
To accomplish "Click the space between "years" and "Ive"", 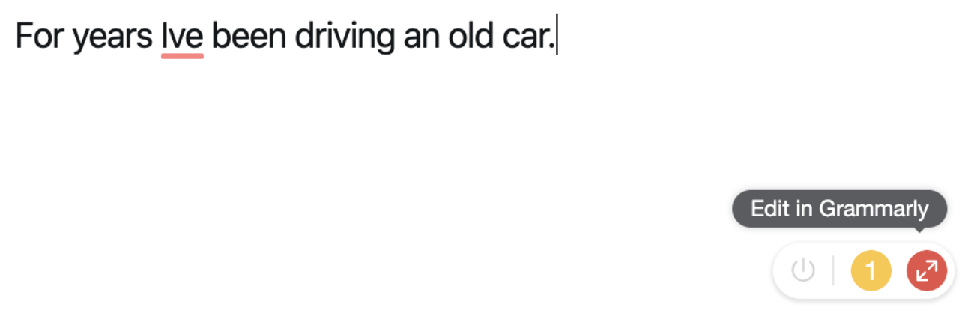I will click(x=157, y=37).
